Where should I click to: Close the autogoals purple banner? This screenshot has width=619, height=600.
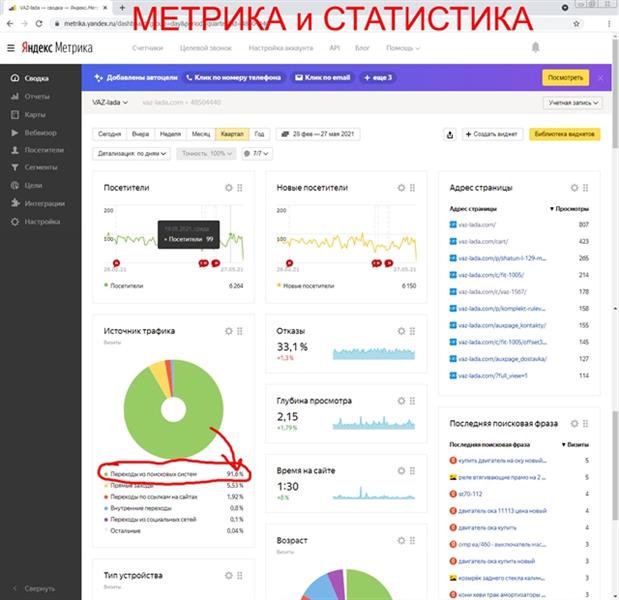coord(600,78)
